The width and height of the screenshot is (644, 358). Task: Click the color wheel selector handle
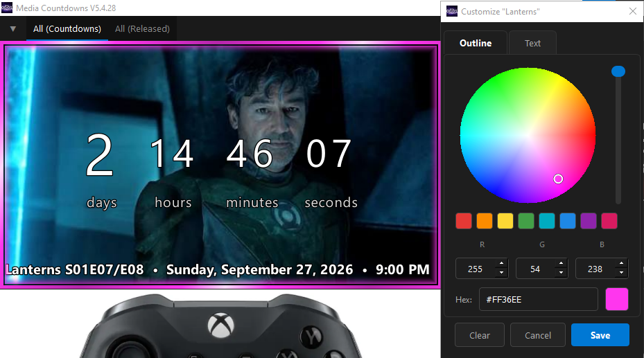(558, 179)
